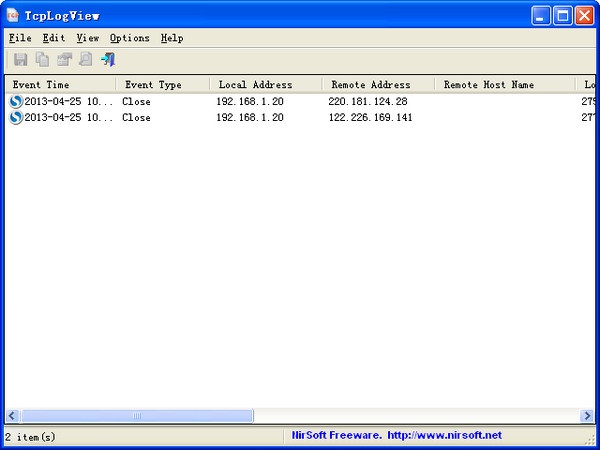Image resolution: width=600 pixels, height=450 pixels.
Task: Select process icon of 220.181.124.28 row
Action: [16, 101]
